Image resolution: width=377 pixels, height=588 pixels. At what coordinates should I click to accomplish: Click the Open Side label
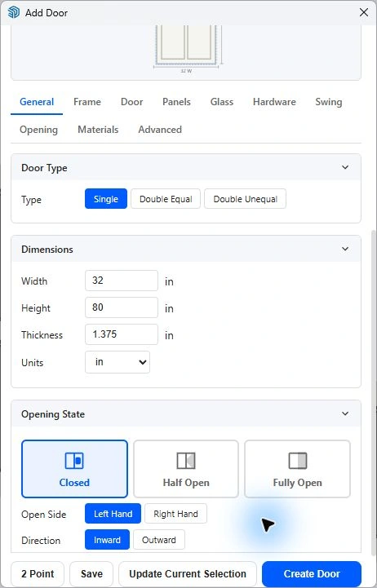coord(43,514)
